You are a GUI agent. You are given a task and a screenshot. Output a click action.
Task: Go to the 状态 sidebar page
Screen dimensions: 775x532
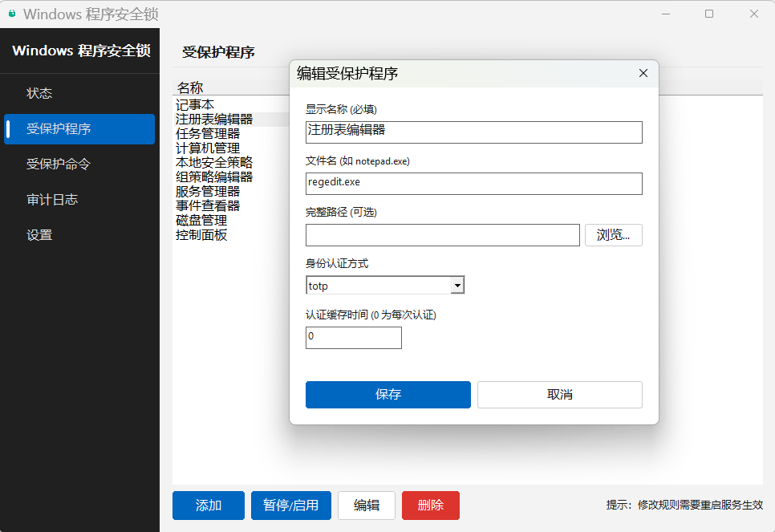40,93
